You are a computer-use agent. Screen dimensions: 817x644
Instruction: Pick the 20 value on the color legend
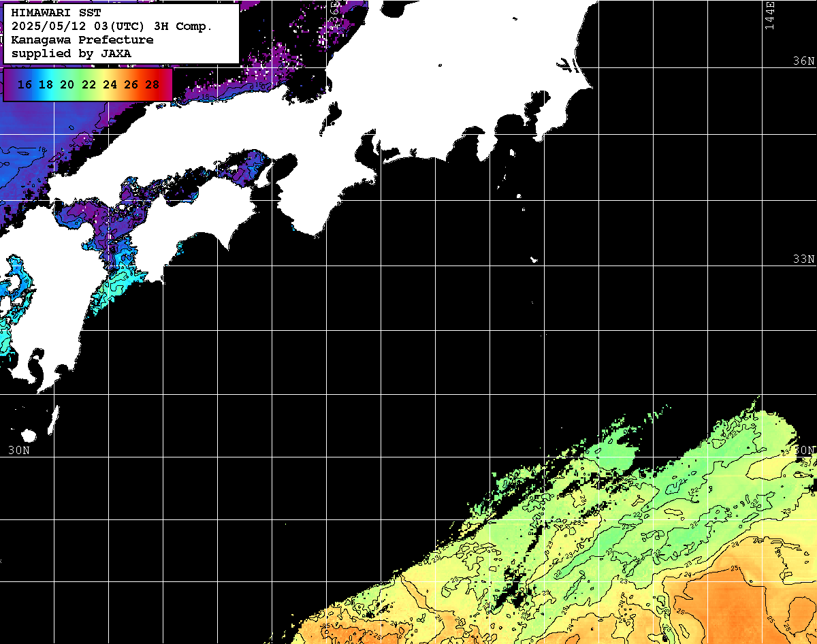tap(67, 85)
